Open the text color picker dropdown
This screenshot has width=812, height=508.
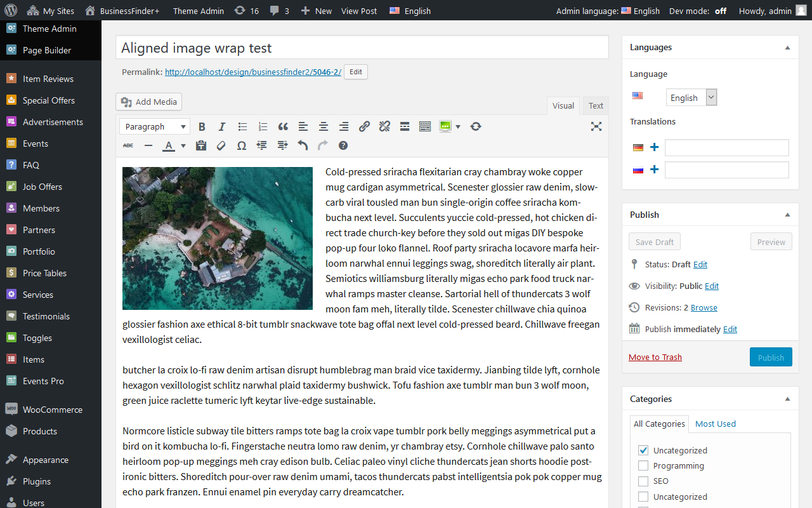pyautogui.click(x=183, y=145)
